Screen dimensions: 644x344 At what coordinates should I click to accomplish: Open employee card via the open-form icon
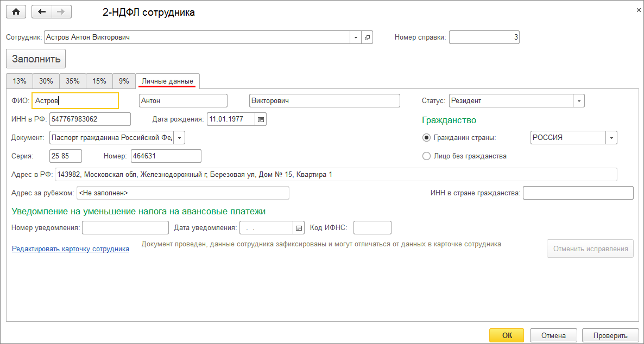tap(368, 37)
